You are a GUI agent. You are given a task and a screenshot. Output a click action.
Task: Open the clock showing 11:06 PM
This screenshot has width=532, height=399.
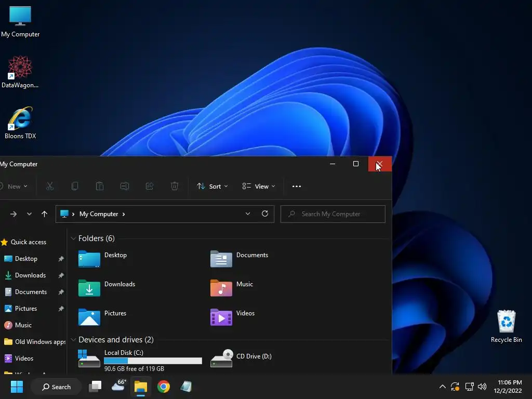pos(508,387)
